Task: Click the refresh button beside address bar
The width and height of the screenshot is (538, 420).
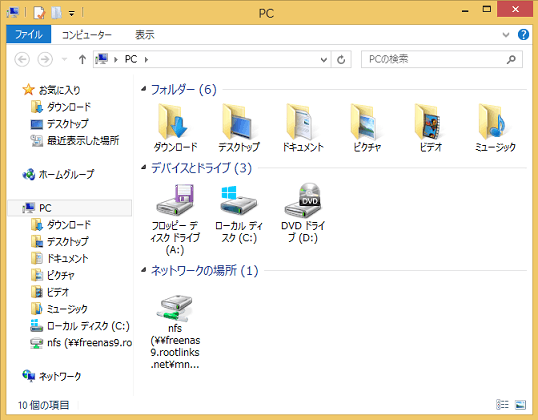Action: pyautogui.click(x=341, y=60)
